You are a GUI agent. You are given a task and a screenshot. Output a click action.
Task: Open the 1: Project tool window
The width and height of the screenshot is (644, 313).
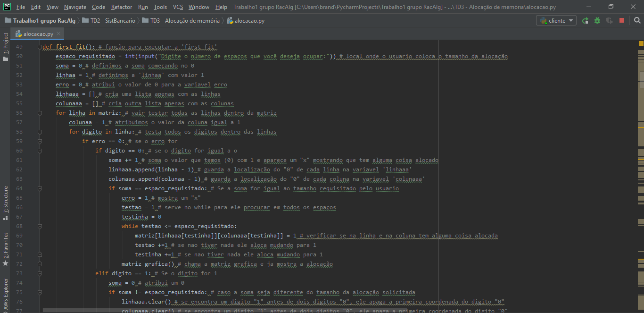point(6,47)
